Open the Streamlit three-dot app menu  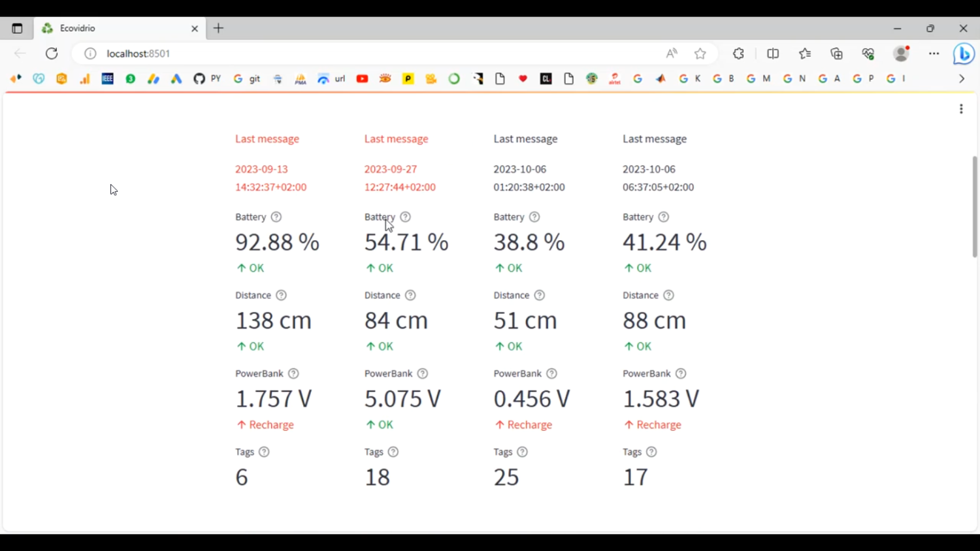961,109
